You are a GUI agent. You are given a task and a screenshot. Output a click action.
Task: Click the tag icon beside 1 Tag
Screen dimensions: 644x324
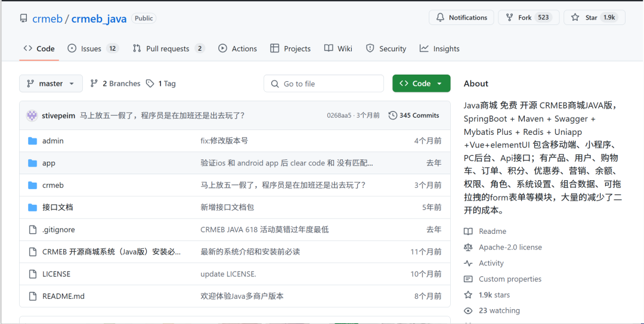coord(150,84)
